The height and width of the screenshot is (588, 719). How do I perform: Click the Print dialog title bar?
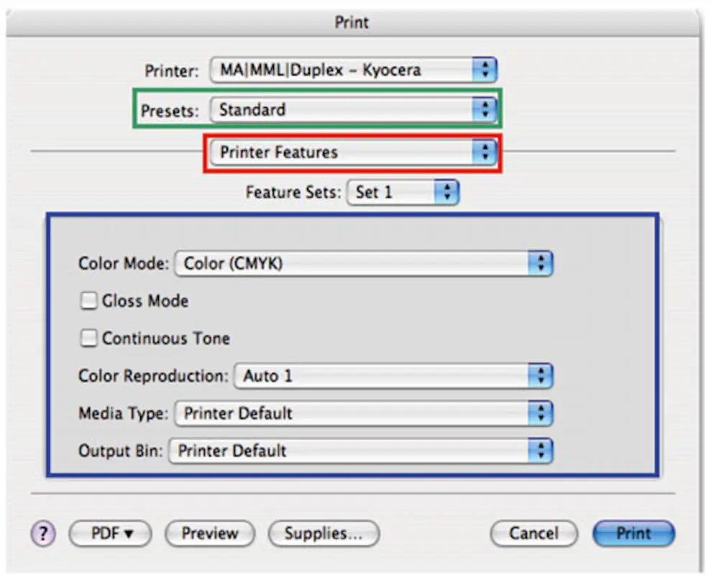[351, 22]
